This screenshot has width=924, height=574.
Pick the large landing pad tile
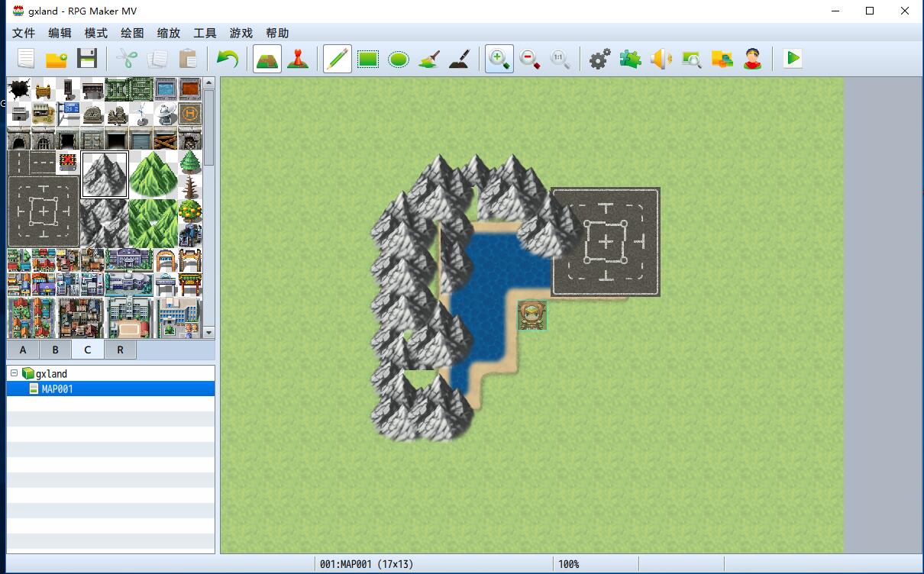click(x=44, y=211)
